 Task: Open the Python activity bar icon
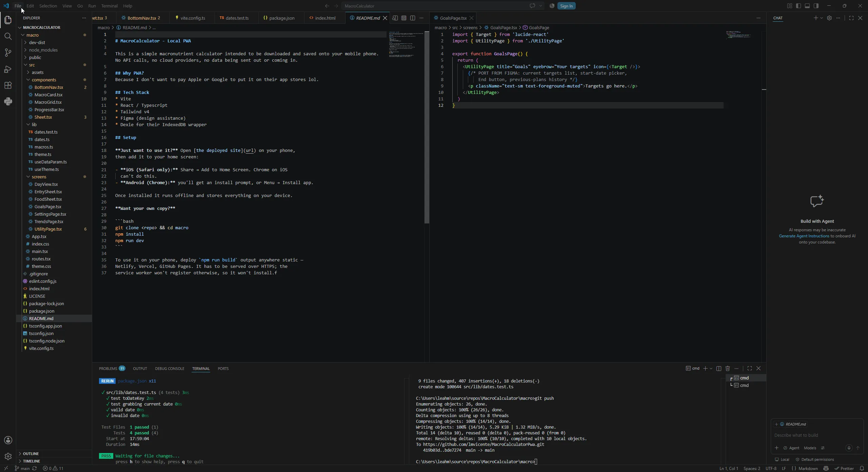click(x=8, y=101)
